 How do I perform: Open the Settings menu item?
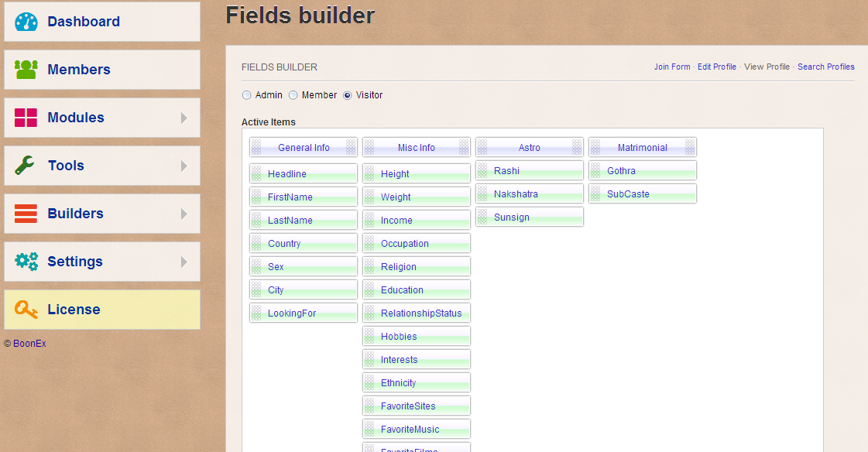pyautogui.click(x=102, y=262)
